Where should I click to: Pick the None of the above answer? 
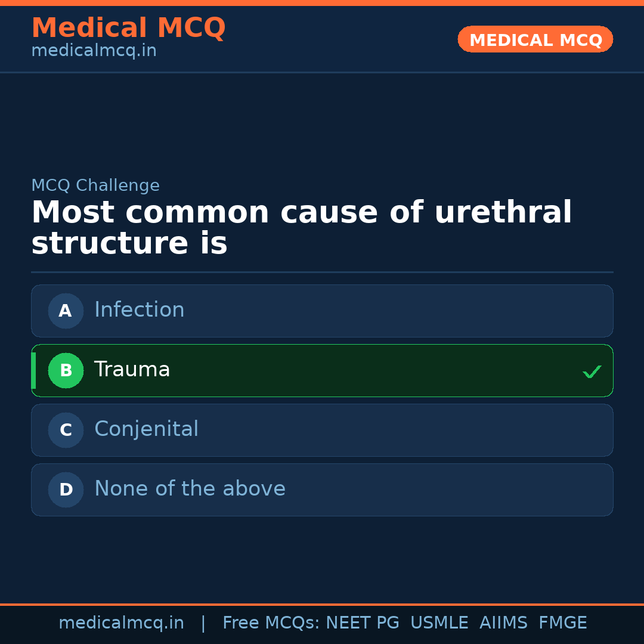(190, 489)
